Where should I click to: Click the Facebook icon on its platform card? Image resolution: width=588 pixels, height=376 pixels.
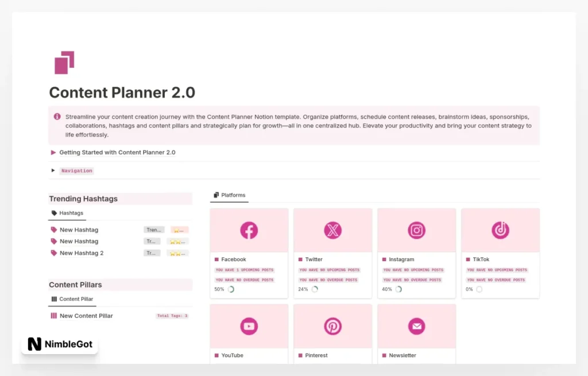249,230
